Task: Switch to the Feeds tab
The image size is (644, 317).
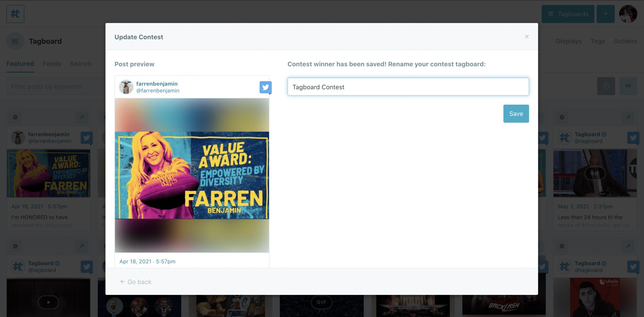Action: 52,63
